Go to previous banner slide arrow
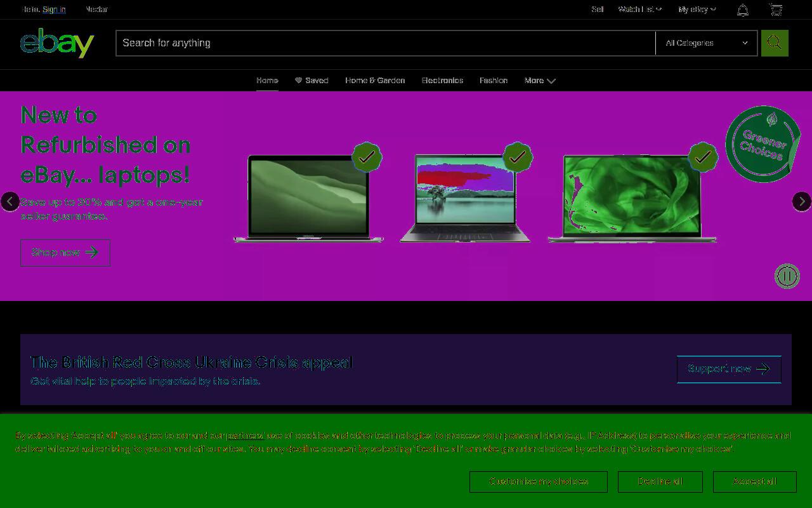 pos(10,201)
